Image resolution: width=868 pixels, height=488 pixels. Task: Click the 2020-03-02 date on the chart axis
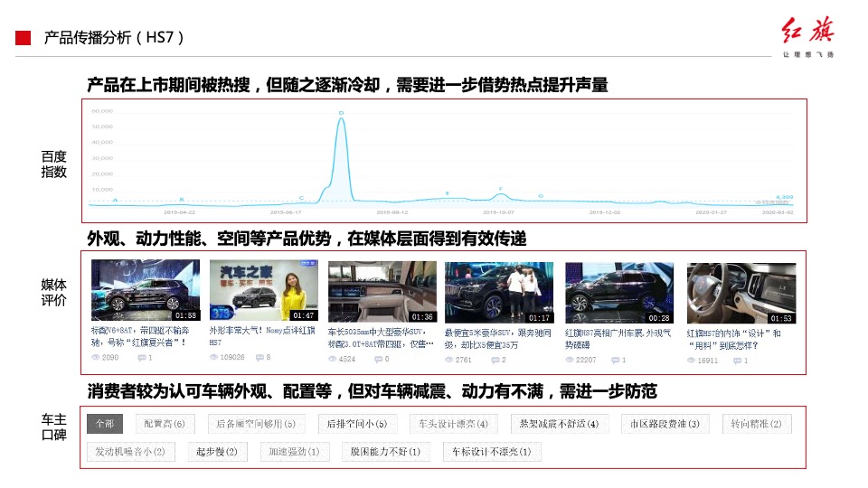[x=778, y=212]
